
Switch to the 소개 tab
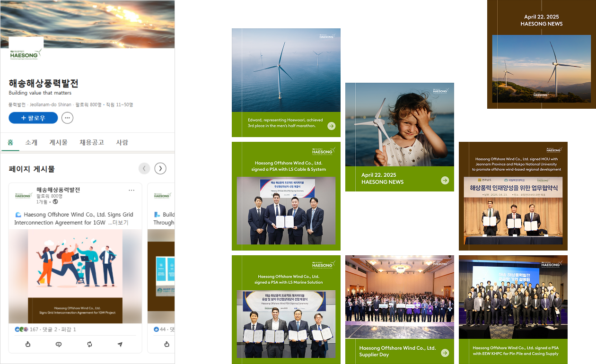click(31, 142)
